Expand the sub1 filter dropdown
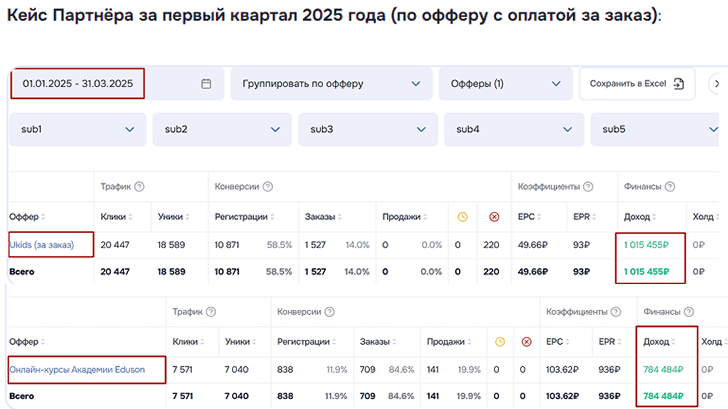This screenshot has height=409, width=728. point(78,130)
